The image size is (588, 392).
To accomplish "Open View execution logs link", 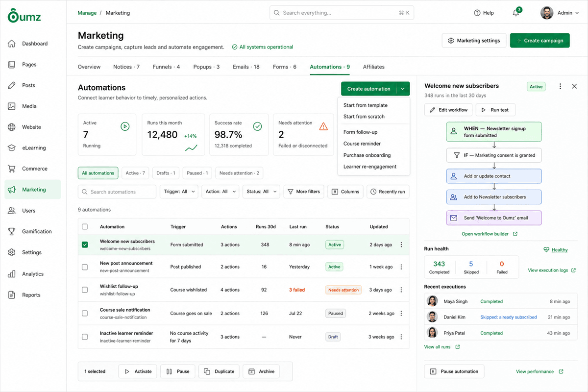I will (x=552, y=270).
